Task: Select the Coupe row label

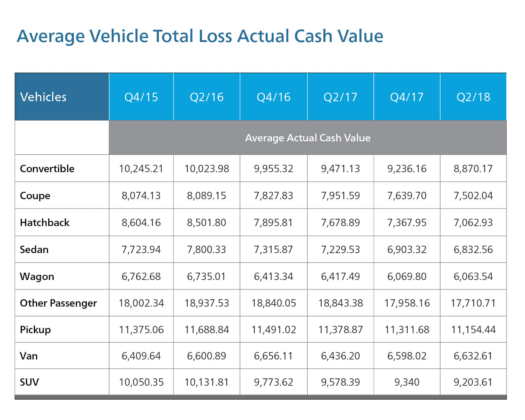Action: [x=35, y=195]
